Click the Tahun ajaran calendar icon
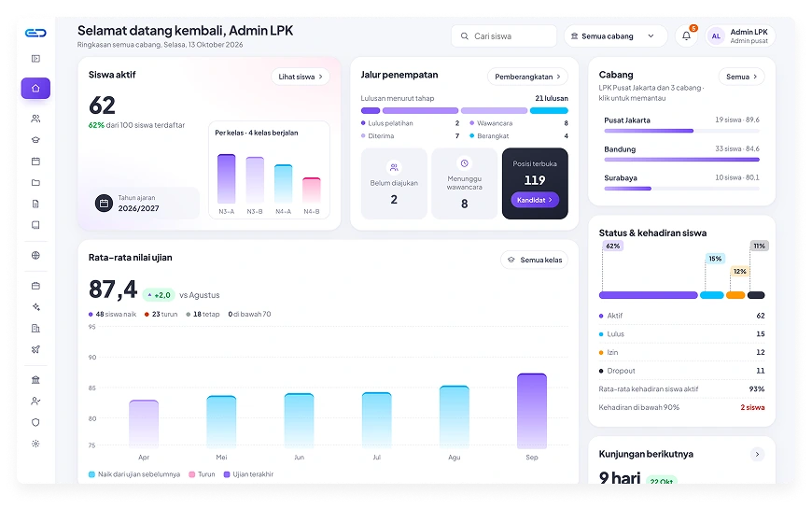The height and width of the screenshot is (508, 812). click(104, 204)
